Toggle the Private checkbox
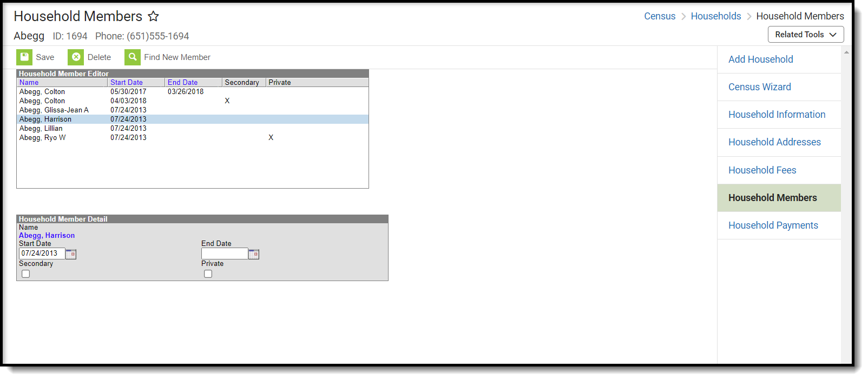 [x=208, y=274]
